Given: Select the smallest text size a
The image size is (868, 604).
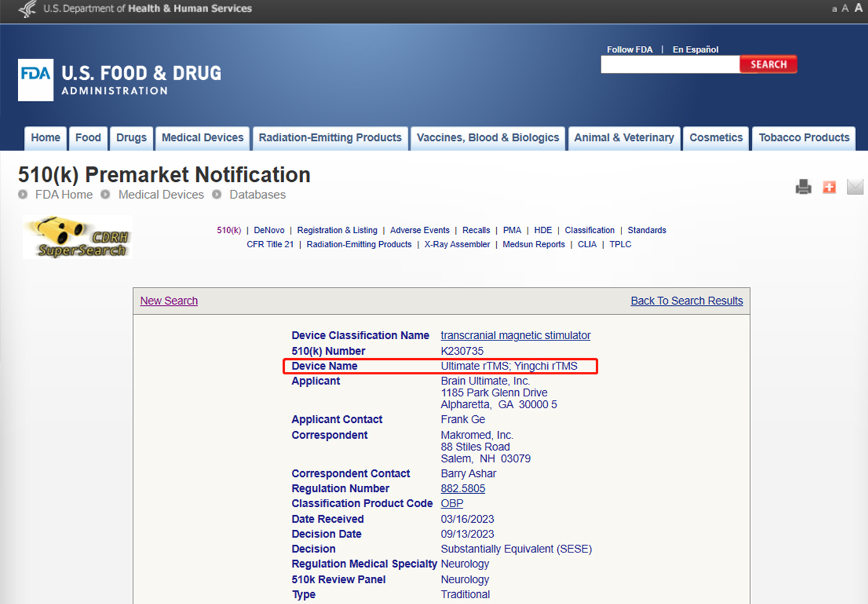Looking at the screenshot, I should [834, 9].
